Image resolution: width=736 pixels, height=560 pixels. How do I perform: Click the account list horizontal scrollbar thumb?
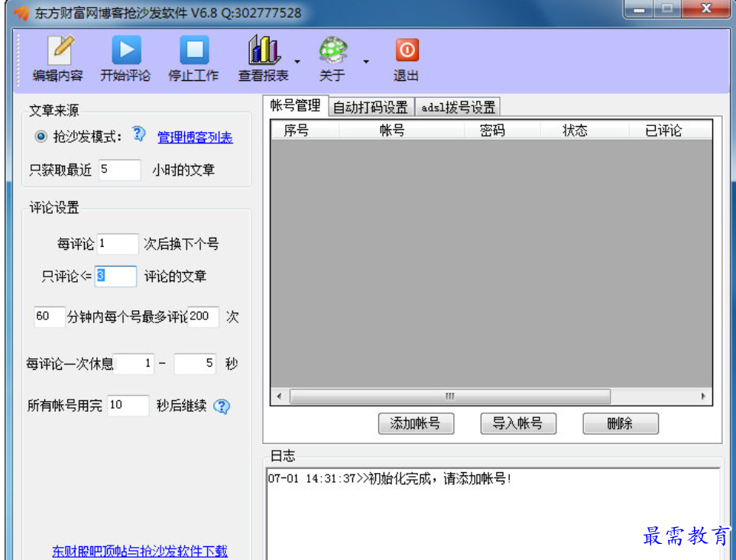(450, 397)
